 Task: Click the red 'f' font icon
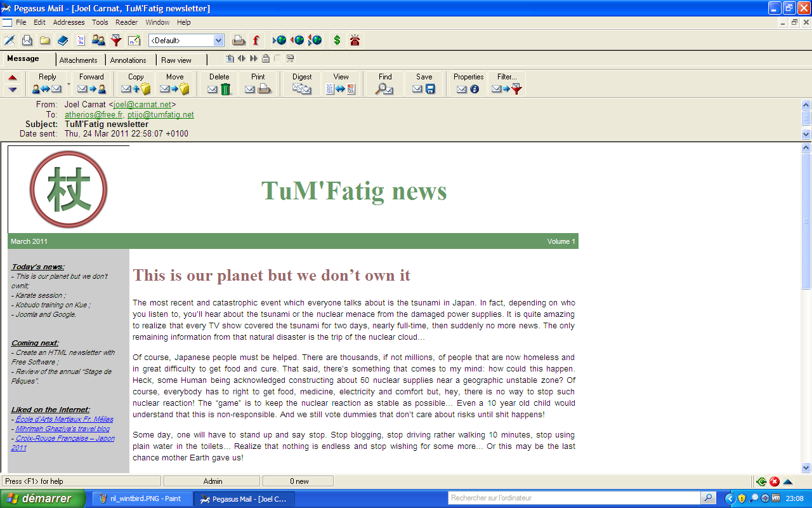tap(256, 40)
